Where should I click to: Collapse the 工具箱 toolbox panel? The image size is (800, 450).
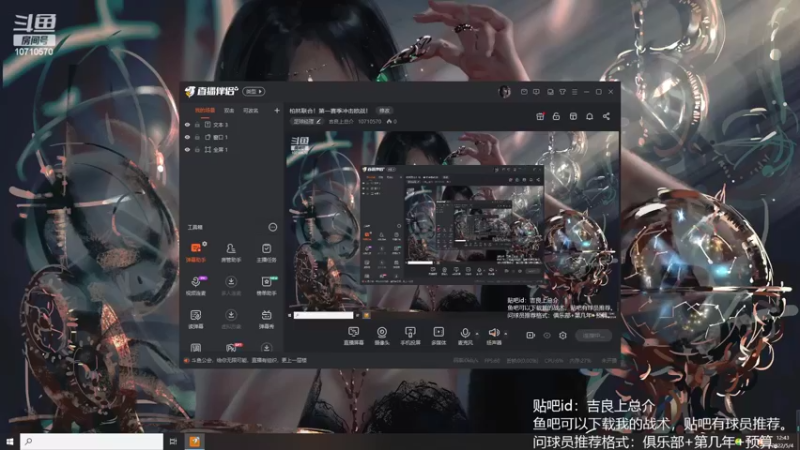[272, 227]
